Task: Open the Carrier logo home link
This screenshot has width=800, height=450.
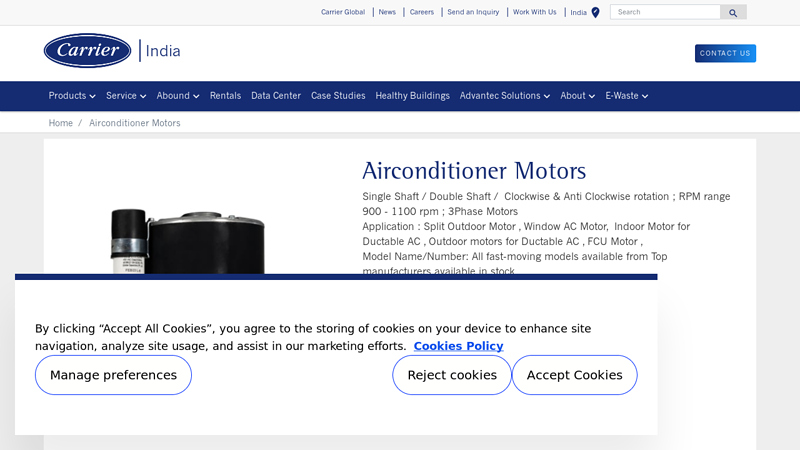Action: [x=87, y=51]
